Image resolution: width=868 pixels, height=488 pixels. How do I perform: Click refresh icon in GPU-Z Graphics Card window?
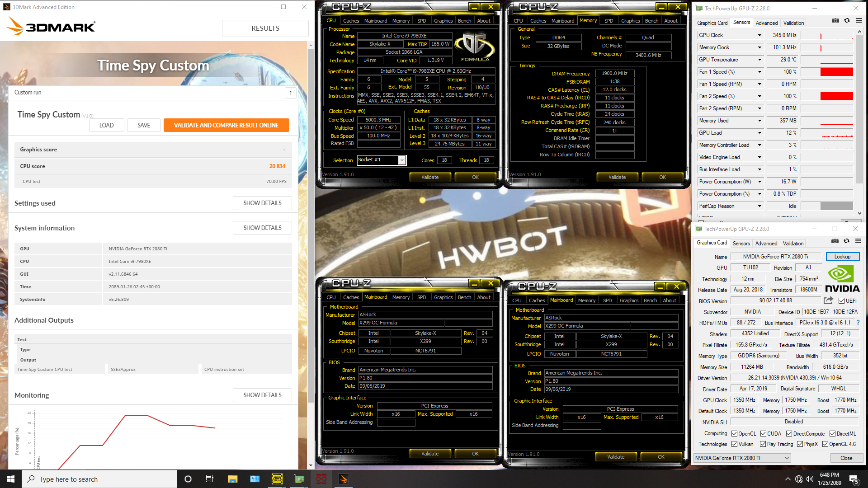[x=847, y=241]
